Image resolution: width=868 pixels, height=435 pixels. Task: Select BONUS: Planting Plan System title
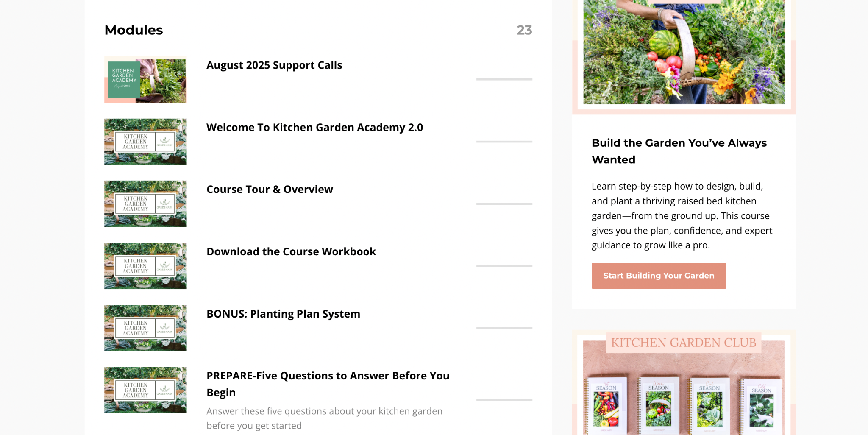pyautogui.click(x=283, y=314)
